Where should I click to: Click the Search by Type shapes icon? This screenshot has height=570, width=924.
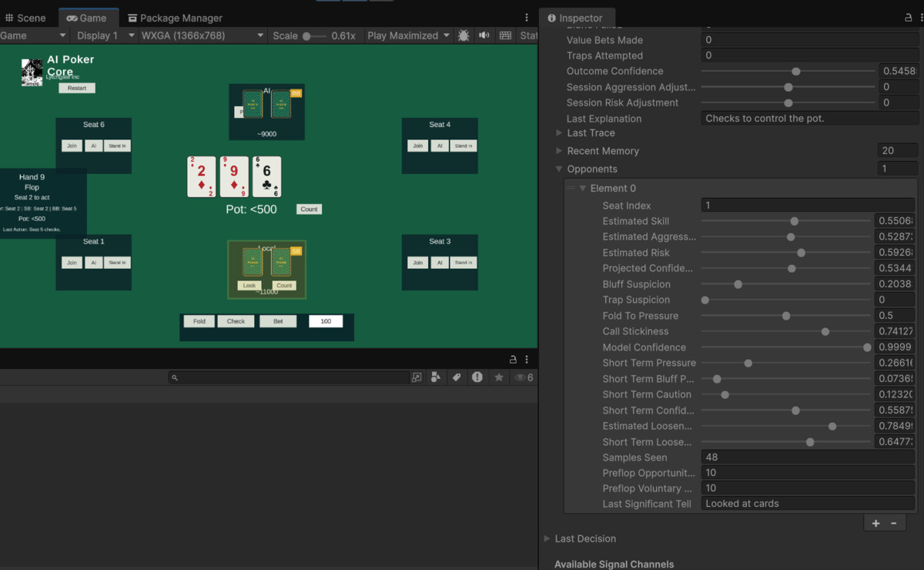tap(437, 377)
